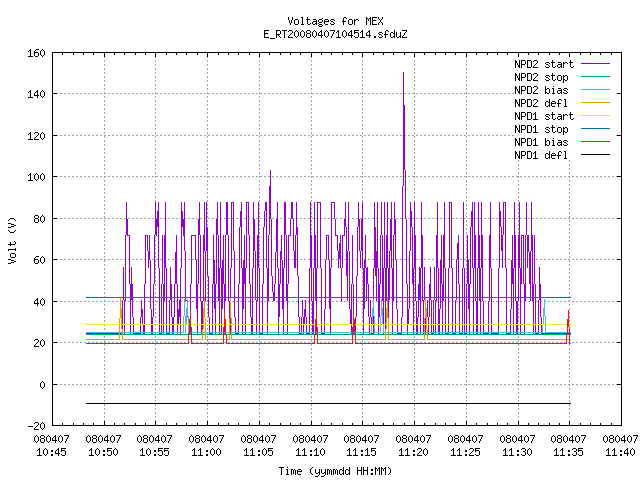Click the 'NPD1 stop' legend label

coord(541,129)
